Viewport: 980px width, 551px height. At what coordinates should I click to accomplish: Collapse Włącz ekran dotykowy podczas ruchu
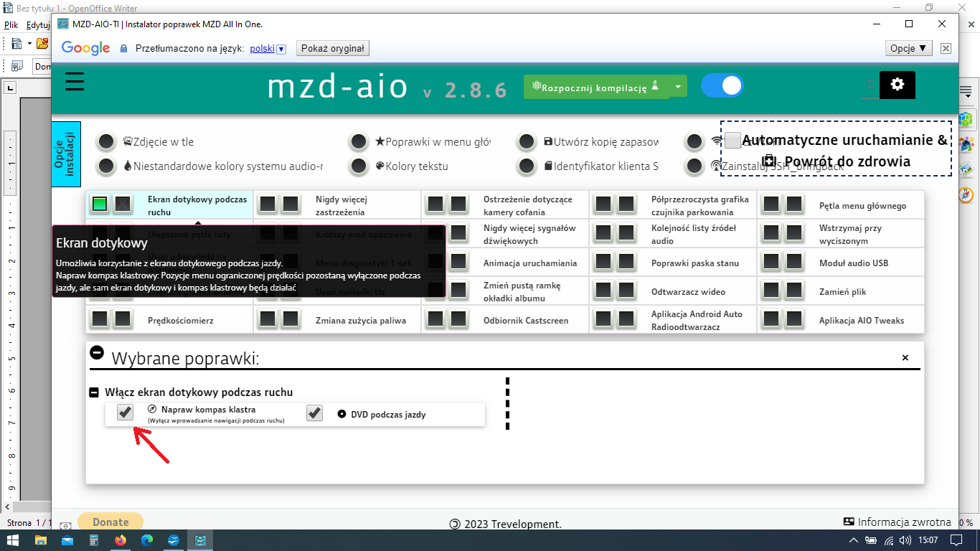click(x=94, y=392)
